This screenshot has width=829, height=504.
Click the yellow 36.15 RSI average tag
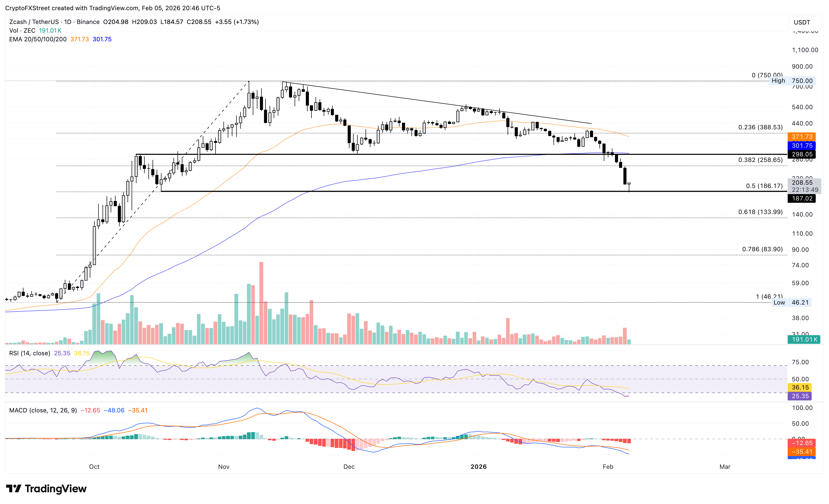[799, 387]
